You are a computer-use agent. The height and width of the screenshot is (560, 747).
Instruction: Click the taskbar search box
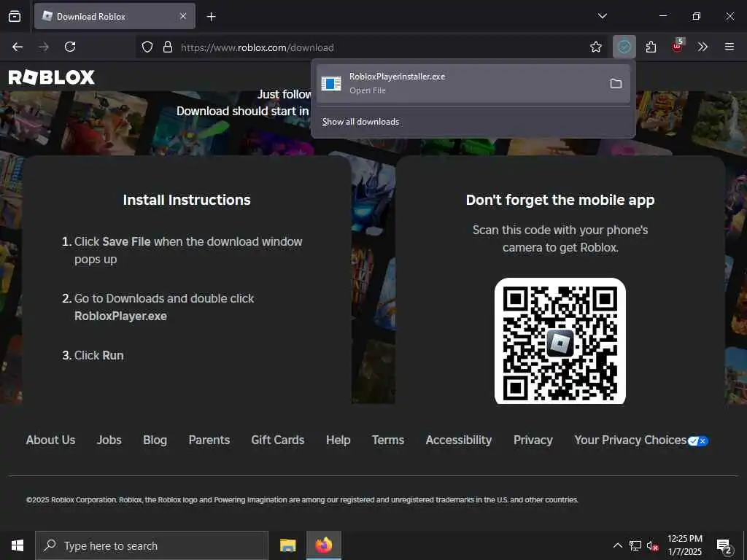pos(152,545)
